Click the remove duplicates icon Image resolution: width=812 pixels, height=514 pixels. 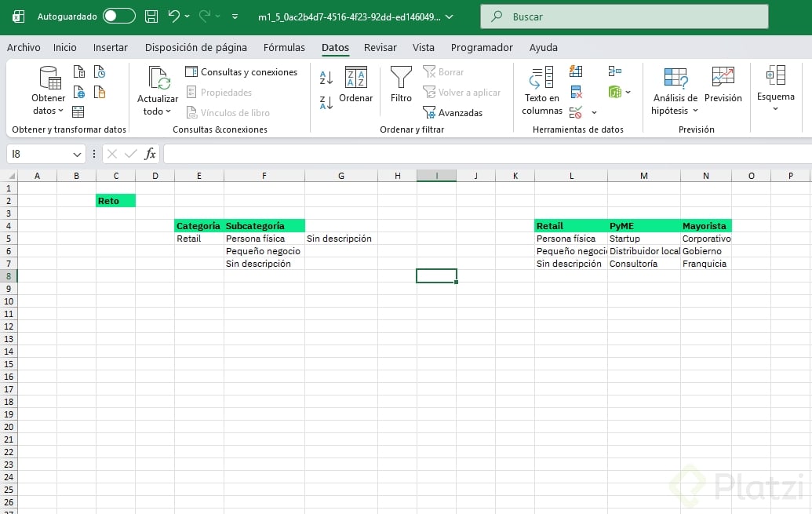point(577,92)
